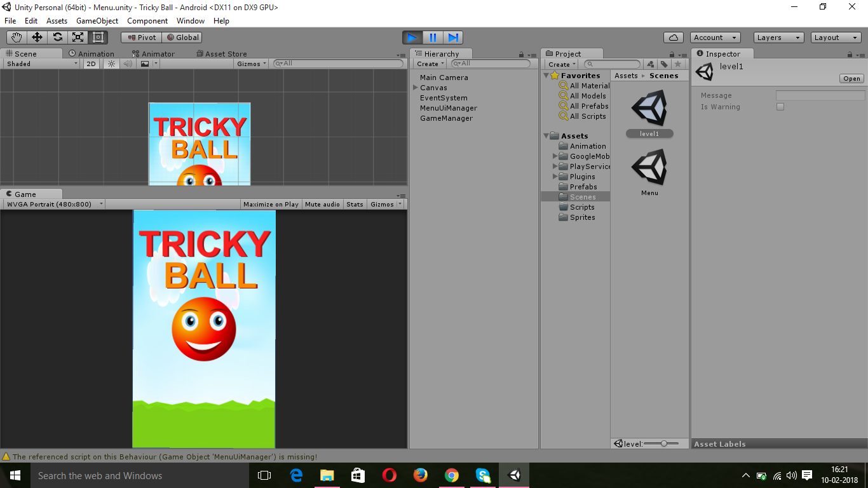Image resolution: width=868 pixels, height=488 pixels.
Task: Select the Rect transform tool
Action: pos(98,37)
